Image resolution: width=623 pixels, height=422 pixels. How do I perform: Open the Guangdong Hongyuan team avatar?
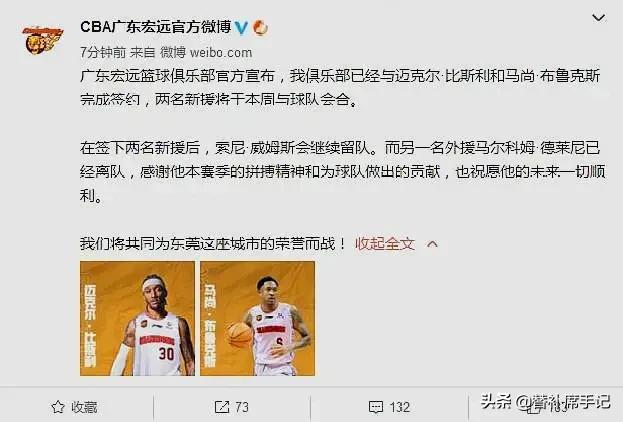pyautogui.click(x=42, y=40)
